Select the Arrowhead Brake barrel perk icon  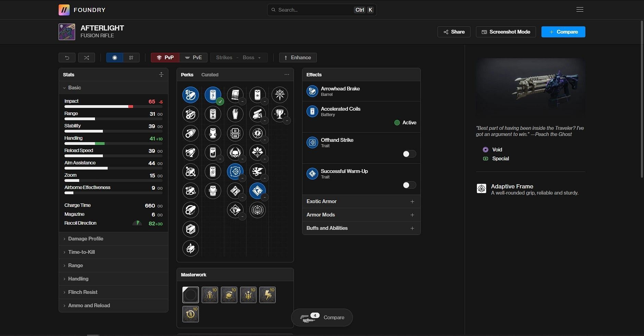pos(191,95)
